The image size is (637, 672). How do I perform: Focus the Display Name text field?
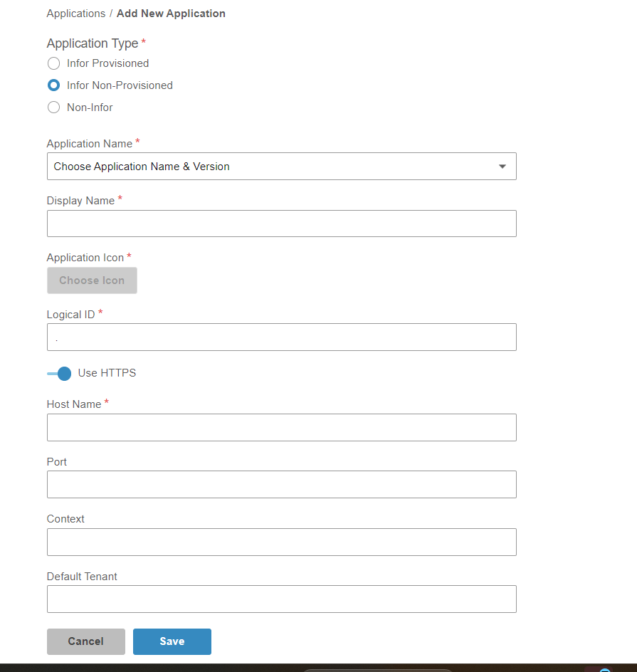[281, 224]
